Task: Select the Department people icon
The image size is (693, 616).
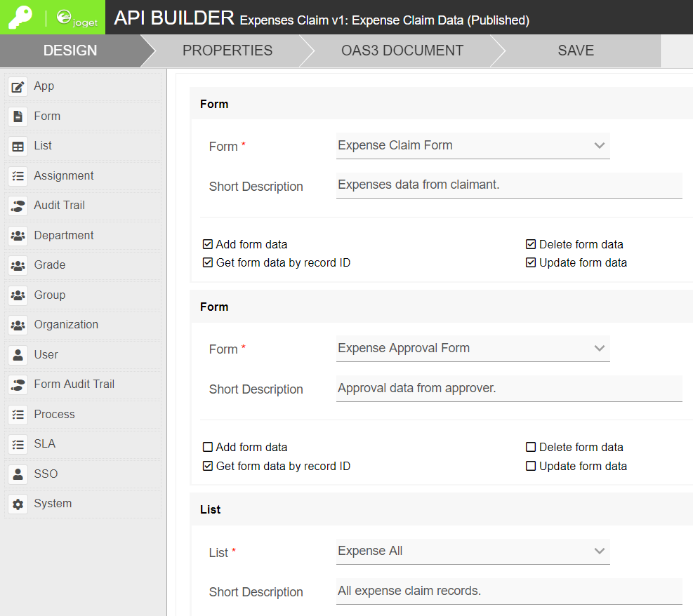Action: pyautogui.click(x=18, y=236)
